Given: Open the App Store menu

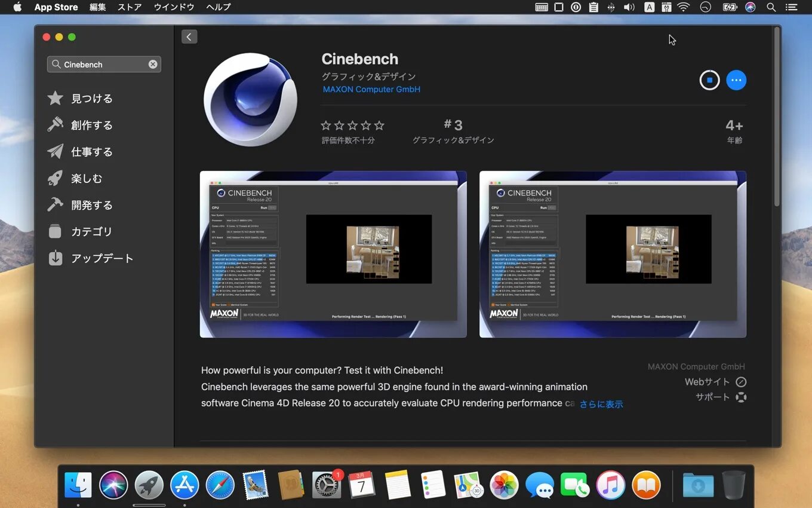Looking at the screenshot, I should click(x=56, y=7).
